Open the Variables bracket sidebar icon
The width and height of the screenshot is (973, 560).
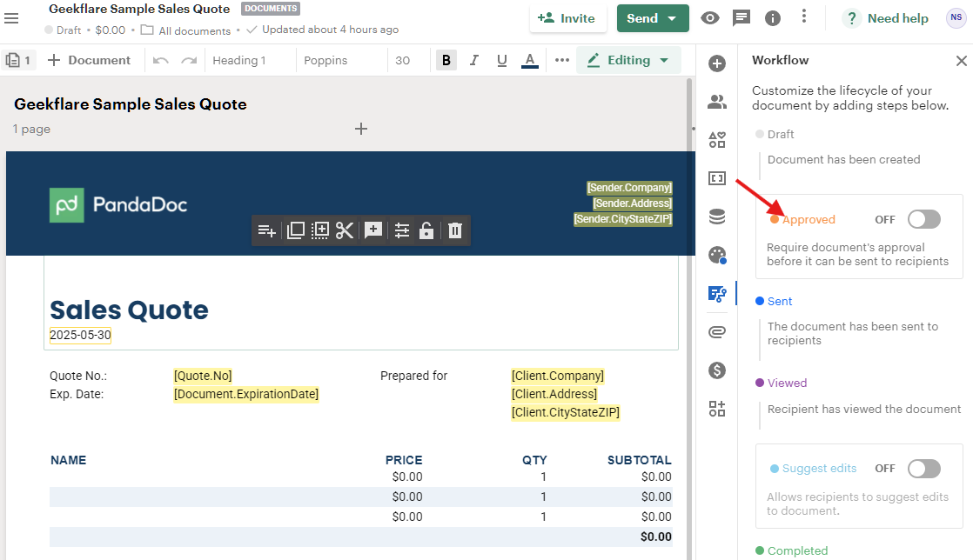click(717, 178)
